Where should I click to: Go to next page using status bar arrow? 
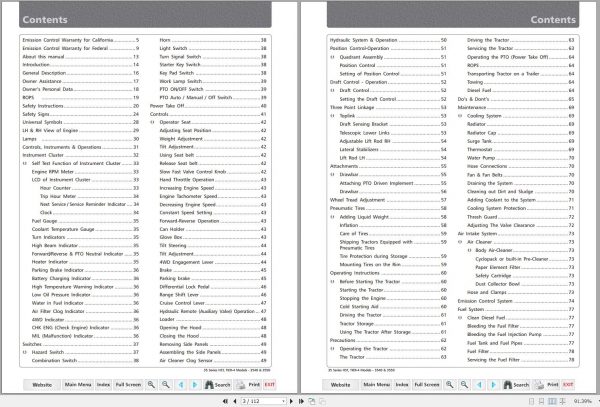click(x=291, y=401)
